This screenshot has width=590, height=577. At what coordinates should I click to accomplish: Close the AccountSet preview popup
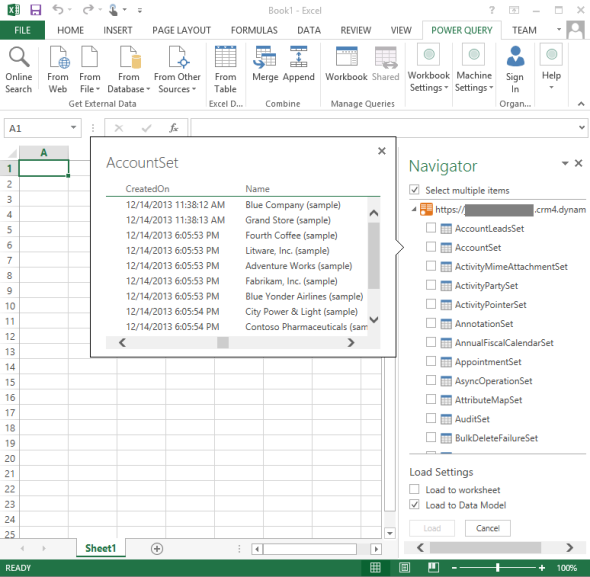(x=382, y=151)
